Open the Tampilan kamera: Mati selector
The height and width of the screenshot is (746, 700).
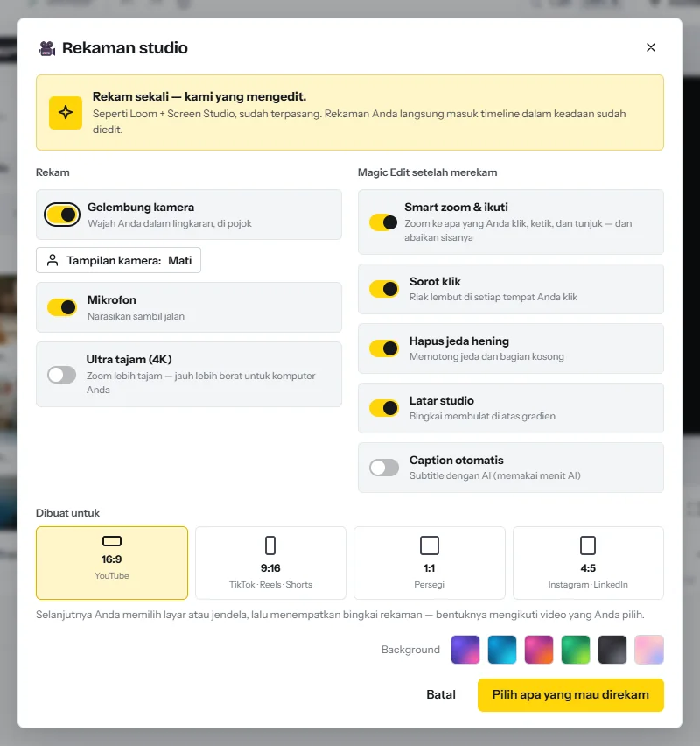(x=118, y=260)
